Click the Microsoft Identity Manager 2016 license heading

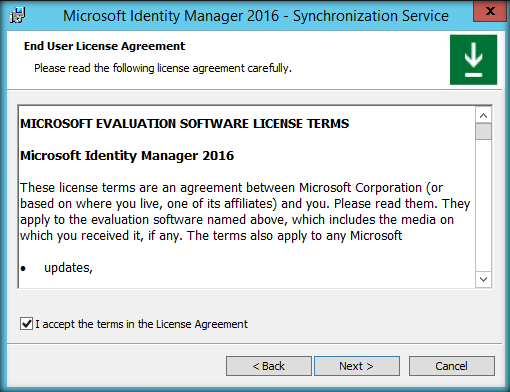[x=127, y=156]
